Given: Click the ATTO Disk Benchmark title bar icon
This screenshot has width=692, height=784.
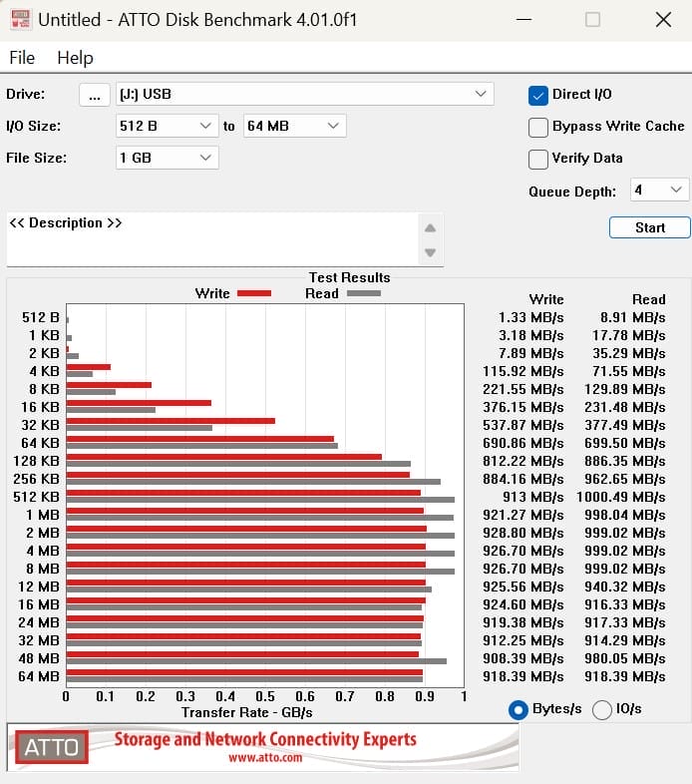Looking at the screenshot, I should pyautogui.click(x=20, y=20).
